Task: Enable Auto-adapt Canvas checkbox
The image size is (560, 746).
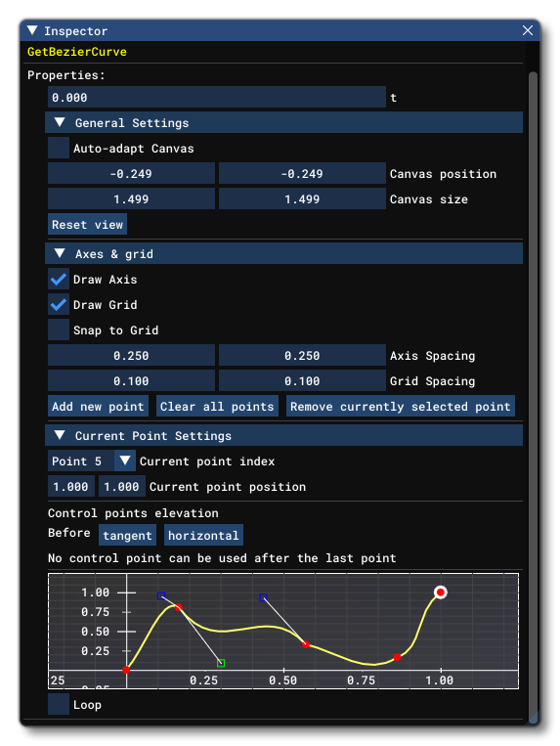Action: pyautogui.click(x=59, y=148)
